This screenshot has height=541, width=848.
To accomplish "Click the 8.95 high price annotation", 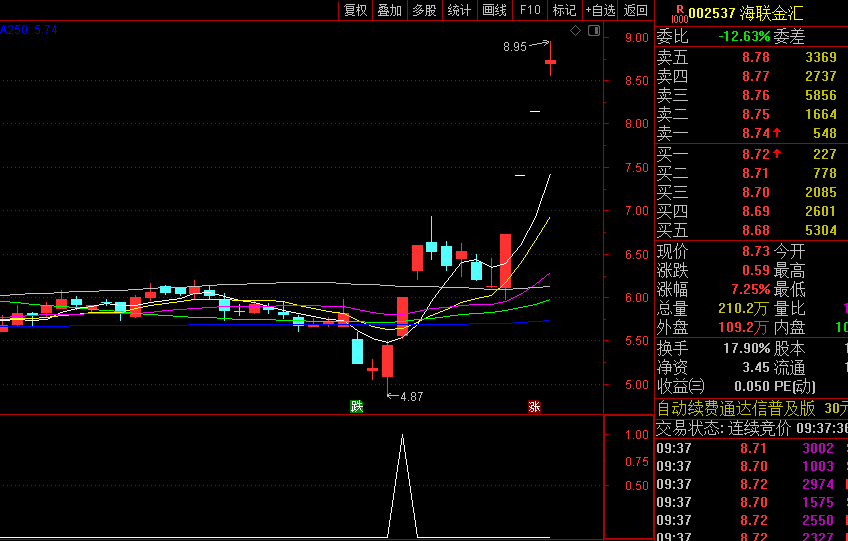I will (514, 47).
